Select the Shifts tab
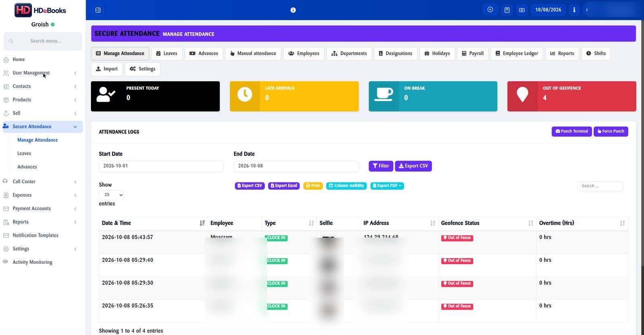644x335 pixels. click(596, 54)
